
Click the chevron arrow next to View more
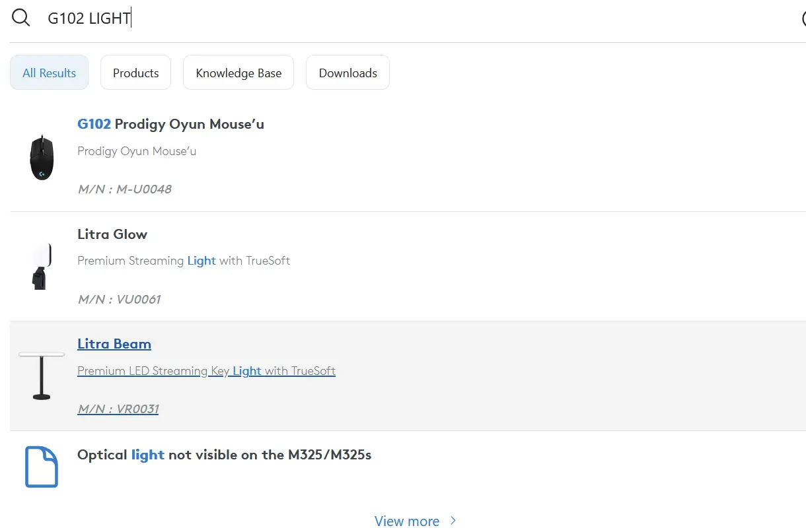pyautogui.click(x=453, y=521)
